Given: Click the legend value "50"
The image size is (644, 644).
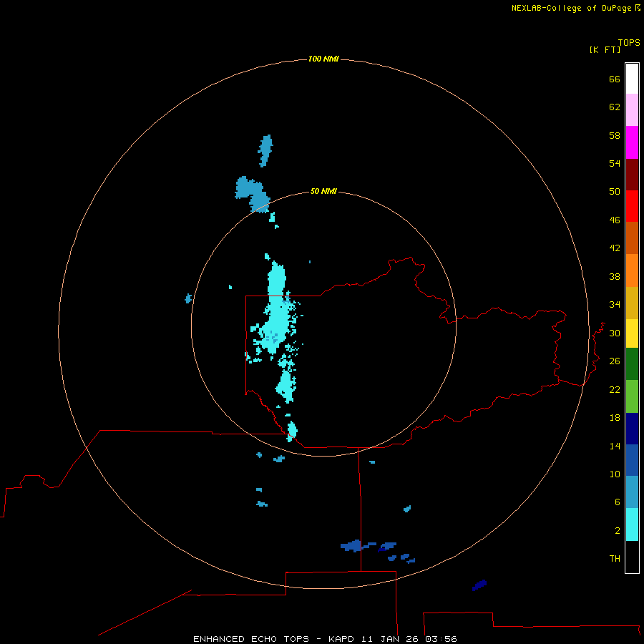Looking at the screenshot, I should 615,192.
